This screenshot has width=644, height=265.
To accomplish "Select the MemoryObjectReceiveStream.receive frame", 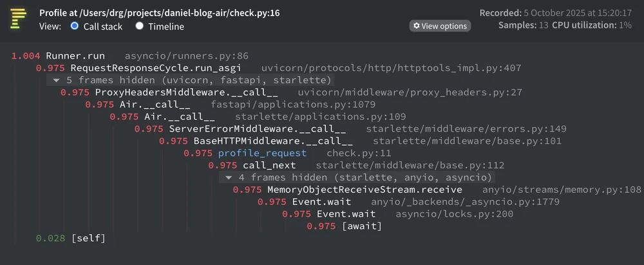I will point(437,190).
